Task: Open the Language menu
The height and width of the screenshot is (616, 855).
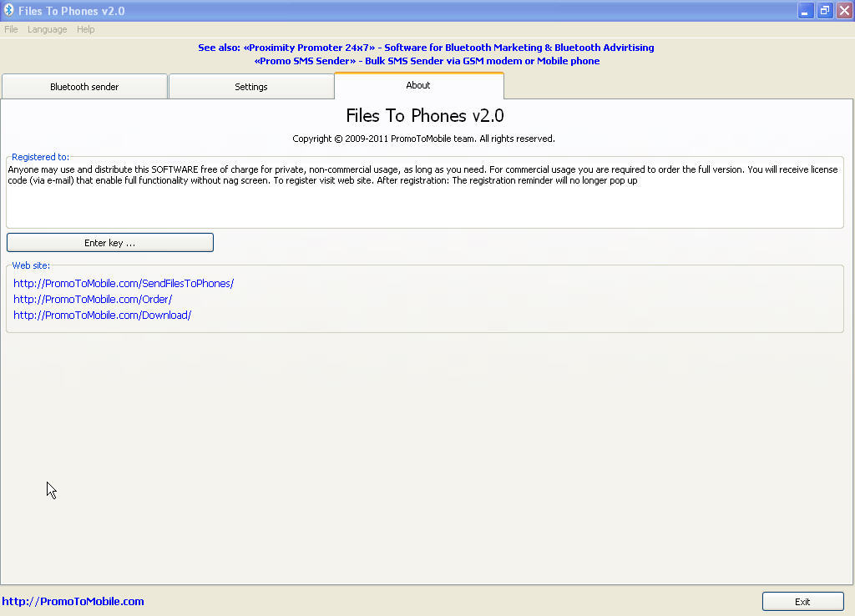Action: 48,29
